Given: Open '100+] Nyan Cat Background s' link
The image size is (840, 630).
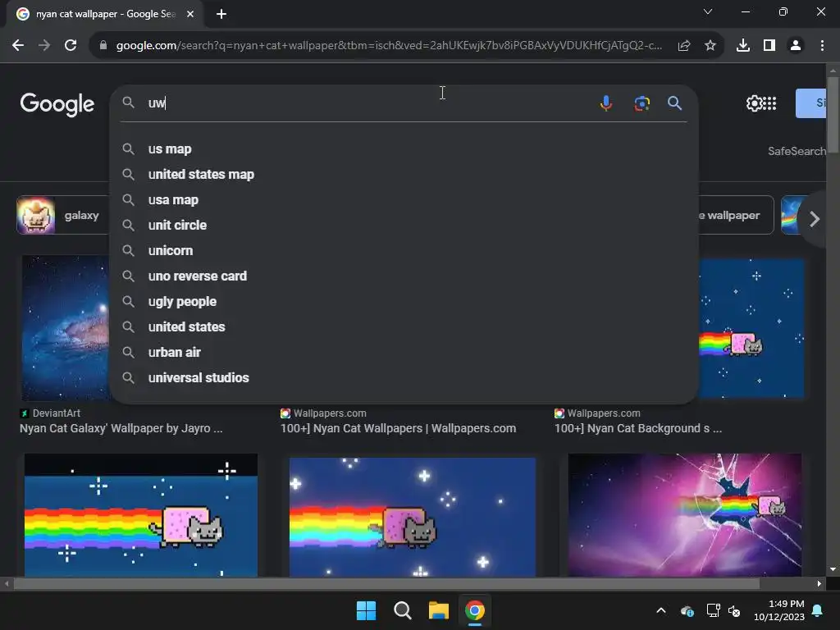Looking at the screenshot, I should coord(638,428).
